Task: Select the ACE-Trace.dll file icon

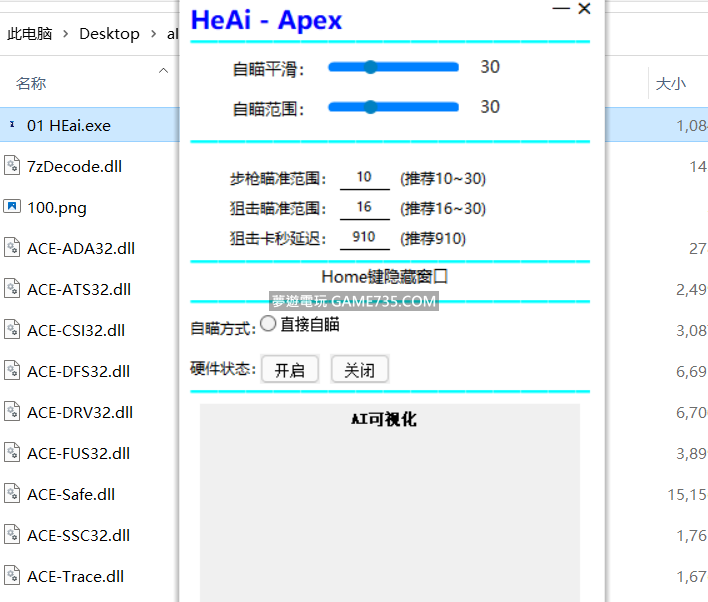Action: [x=12, y=576]
